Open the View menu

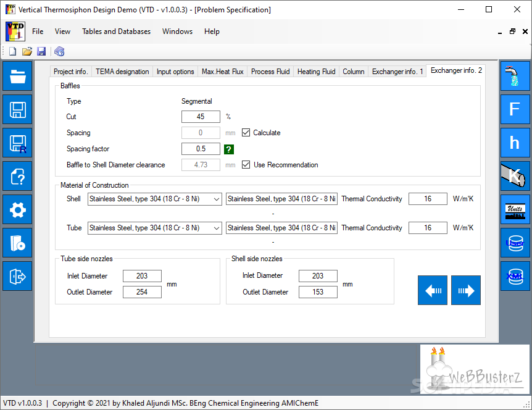click(x=63, y=31)
